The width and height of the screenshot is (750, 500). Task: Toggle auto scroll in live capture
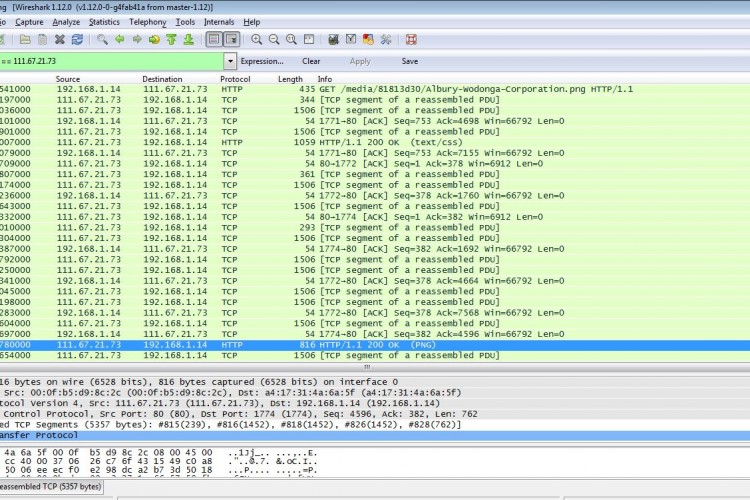[x=232, y=40]
